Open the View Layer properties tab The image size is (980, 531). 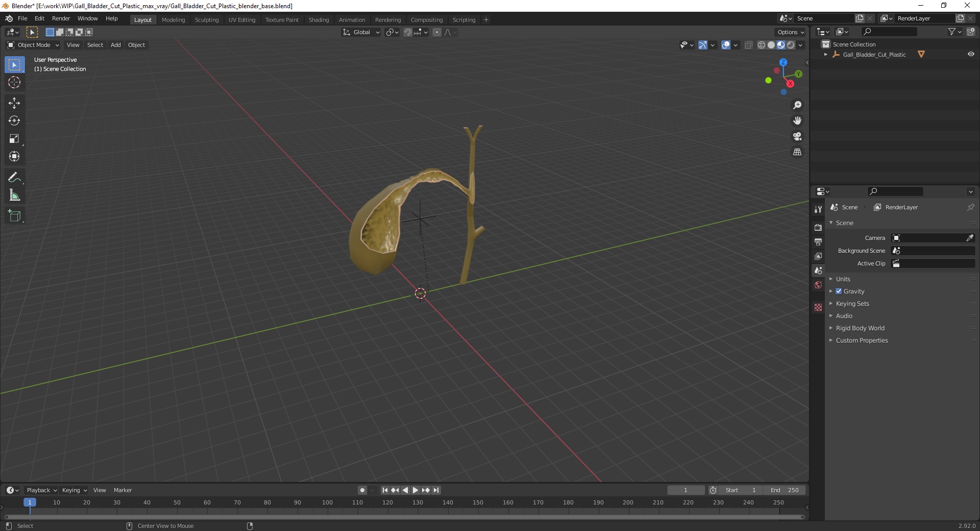[x=818, y=256]
